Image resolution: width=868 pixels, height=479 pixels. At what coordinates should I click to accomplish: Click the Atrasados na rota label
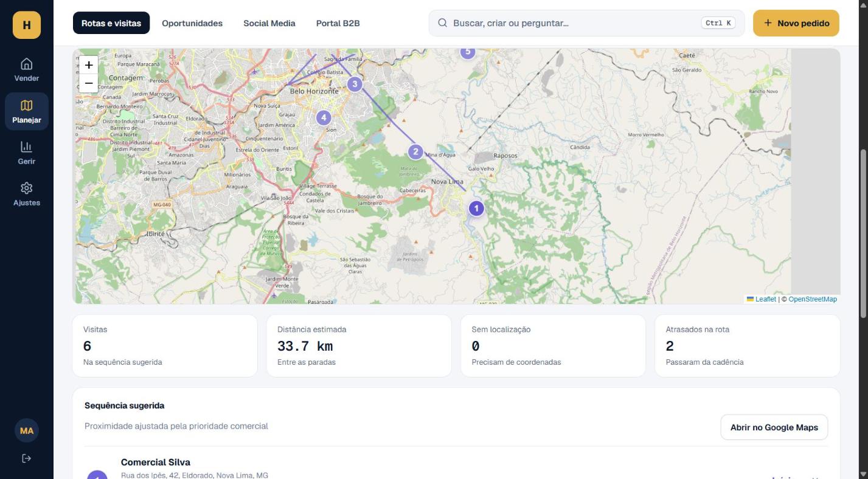point(698,329)
